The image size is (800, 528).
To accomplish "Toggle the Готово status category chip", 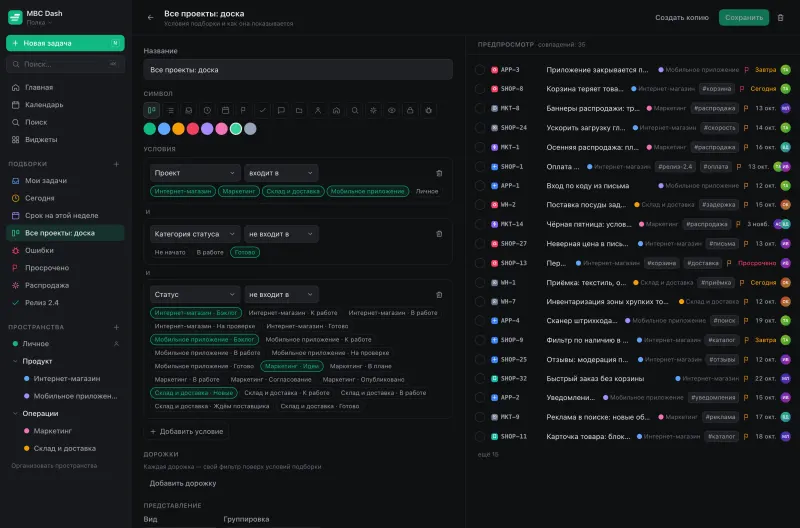I will pyautogui.click(x=245, y=253).
